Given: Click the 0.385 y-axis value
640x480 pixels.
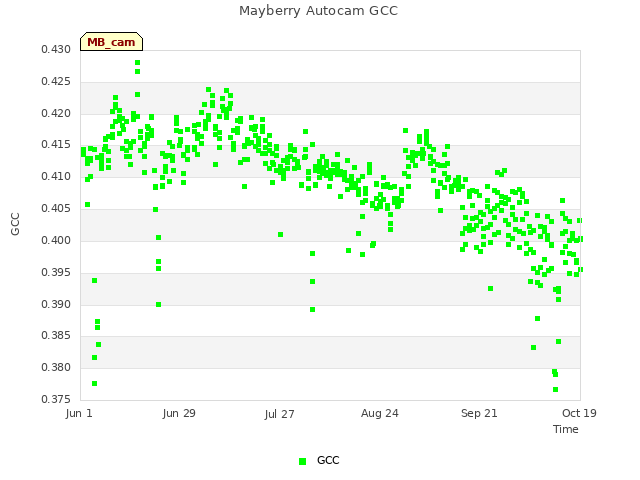Looking at the screenshot, I should (56, 336).
